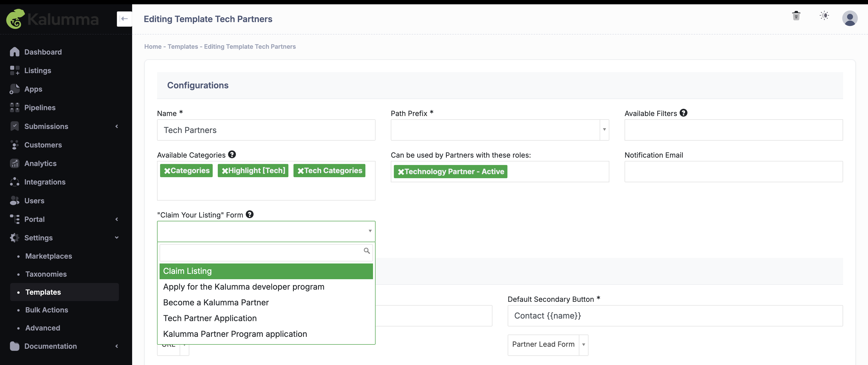Click the Kalumma chameleon logo
The height and width of the screenshot is (365, 868).
[15, 19]
